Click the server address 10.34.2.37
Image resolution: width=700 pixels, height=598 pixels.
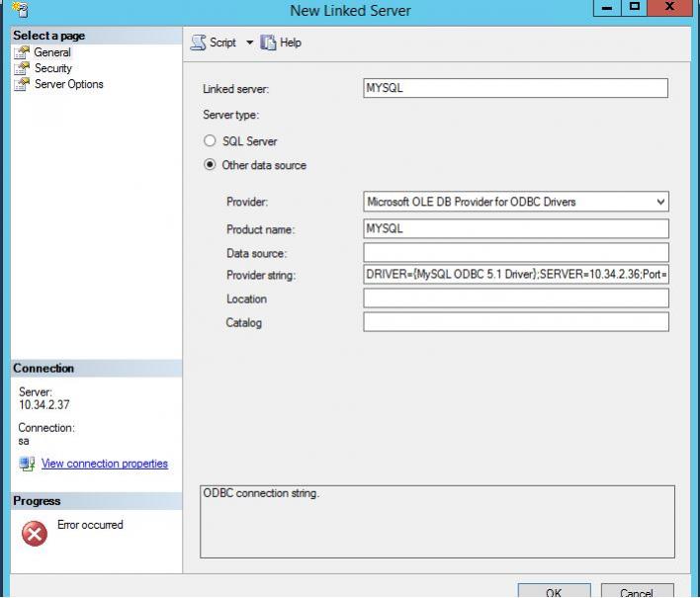tap(44, 405)
